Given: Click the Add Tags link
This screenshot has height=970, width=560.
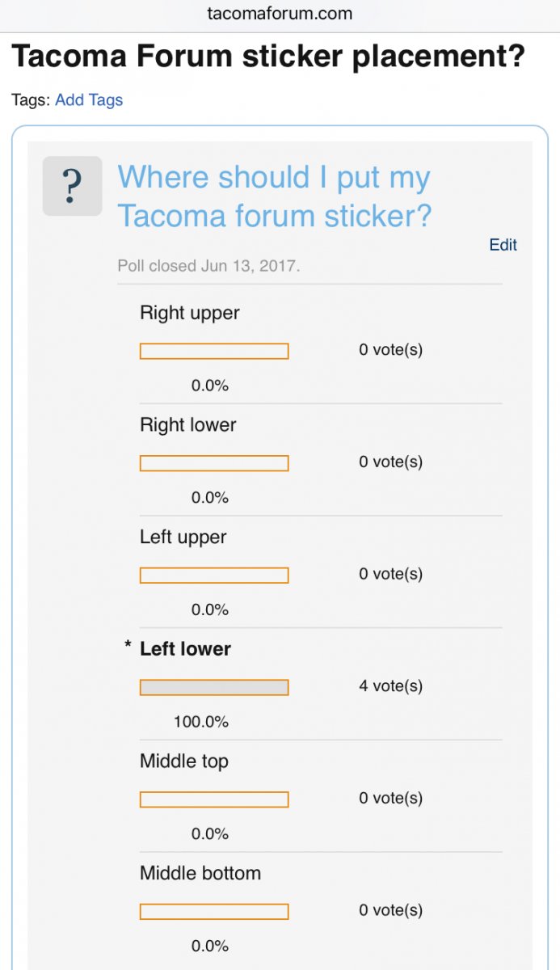Looking at the screenshot, I should point(89,100).
